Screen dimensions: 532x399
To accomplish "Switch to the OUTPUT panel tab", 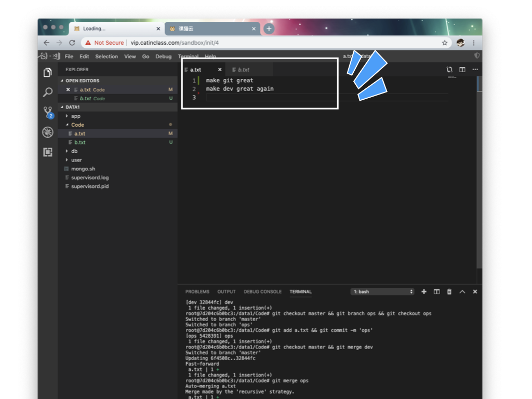I will point(227,292).
